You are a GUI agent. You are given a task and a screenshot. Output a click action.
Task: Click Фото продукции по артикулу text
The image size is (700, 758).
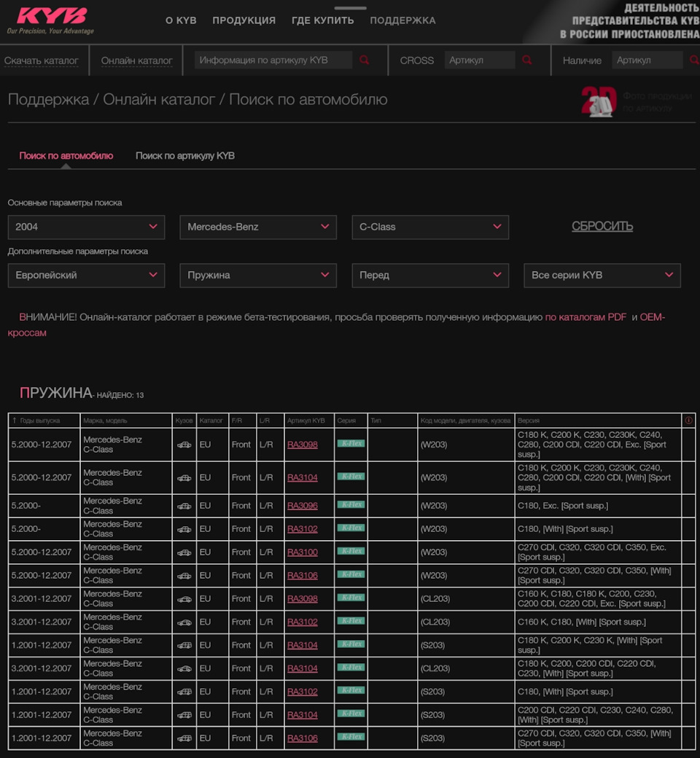coord(658,102)
